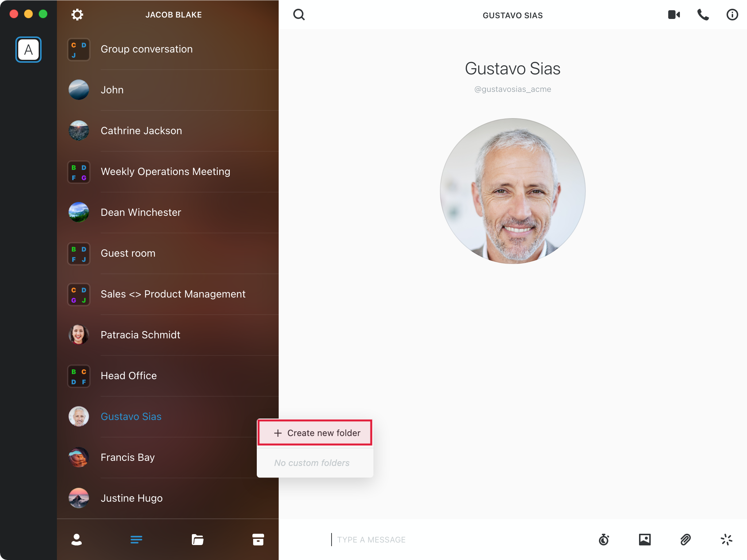Image resolution: width=747 pixels, height=560 pixels.
Task: Open conversation with John
Action: point(168,90)
